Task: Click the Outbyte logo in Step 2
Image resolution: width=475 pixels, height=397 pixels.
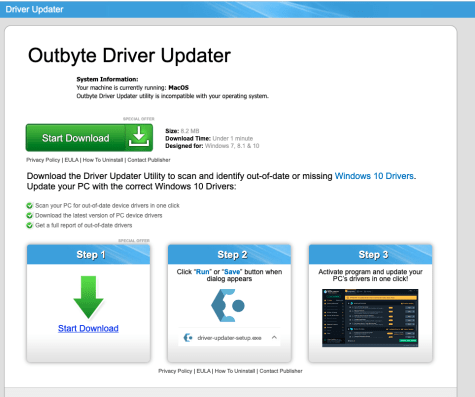Action: click(228, 305)
